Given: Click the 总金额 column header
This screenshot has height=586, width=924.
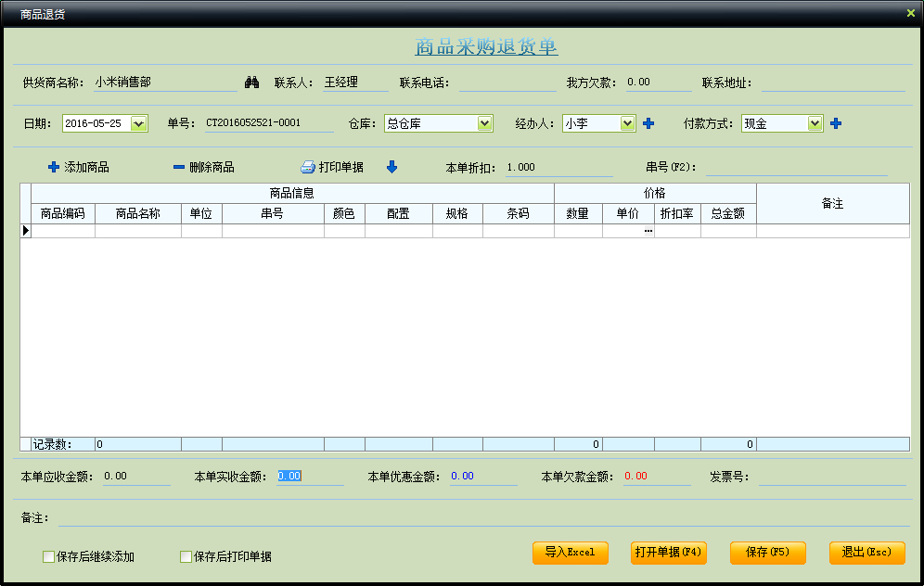Looking at the screenshot, I should tap(728, 214).
